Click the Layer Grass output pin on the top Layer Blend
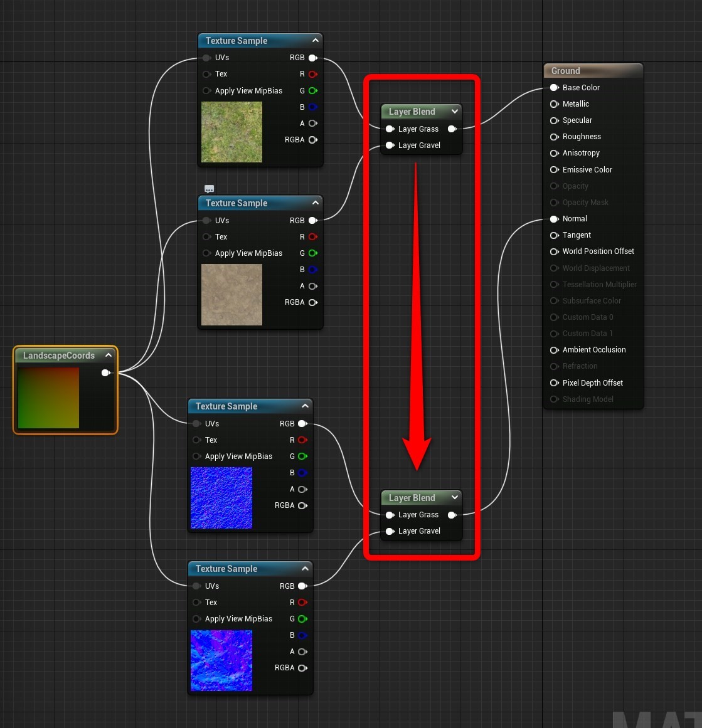The height and width of the screenshot is (728, 702). [452, 129]
